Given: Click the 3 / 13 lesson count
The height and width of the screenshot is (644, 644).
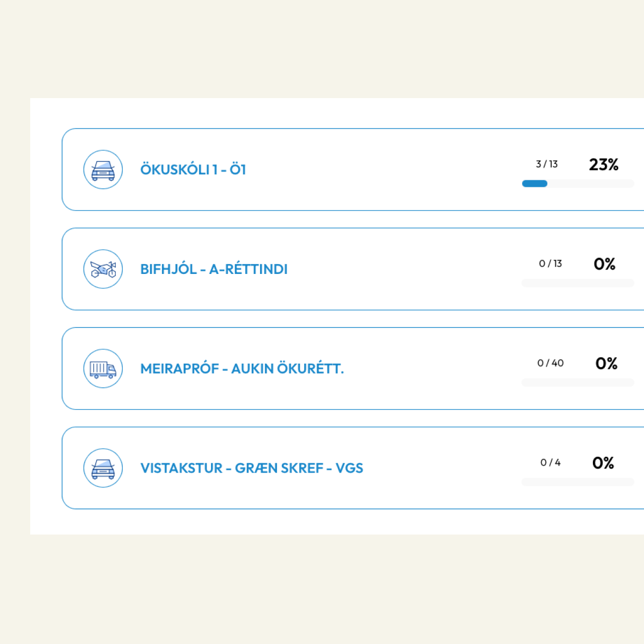Looking at the screenshot, I should click(x=547, y=164).
